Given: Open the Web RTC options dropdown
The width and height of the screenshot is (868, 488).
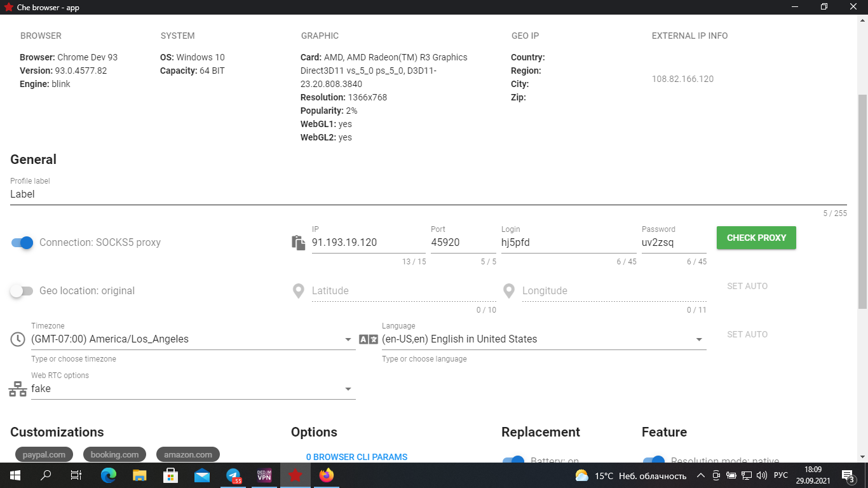Looking at the screenshot, I should click(348, 389).
